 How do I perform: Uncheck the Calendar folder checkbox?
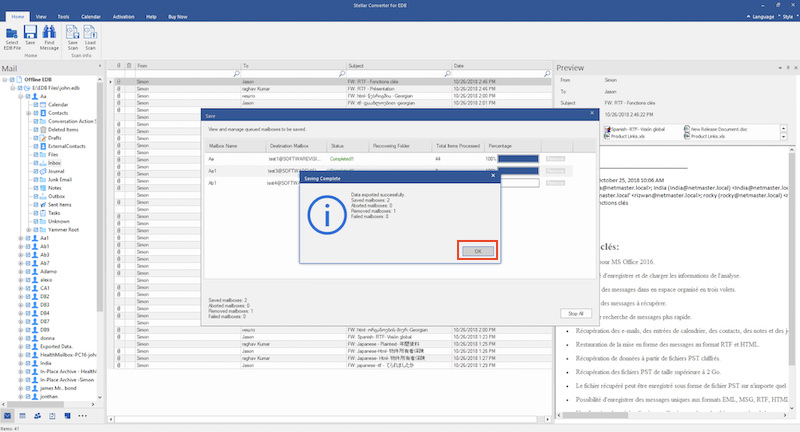tap(36, 105)
